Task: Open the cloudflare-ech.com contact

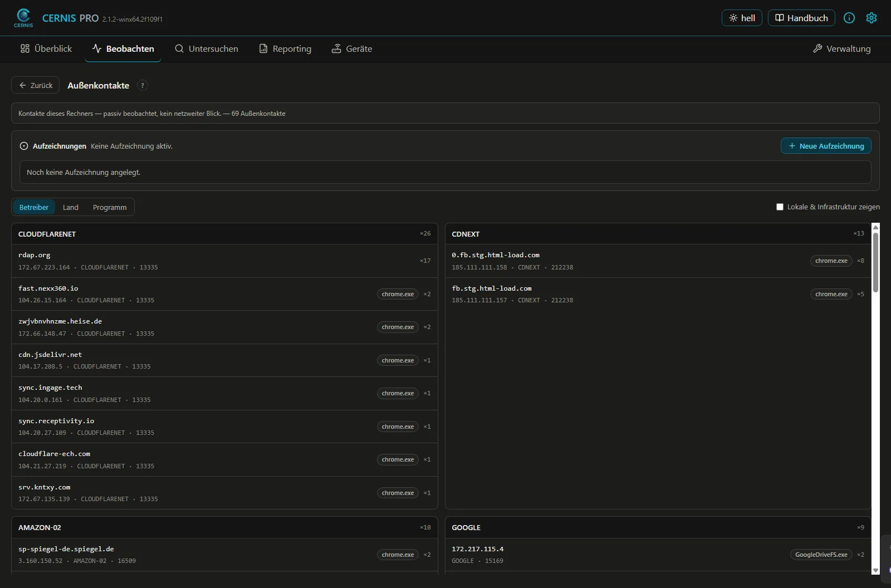Action: 224,459
